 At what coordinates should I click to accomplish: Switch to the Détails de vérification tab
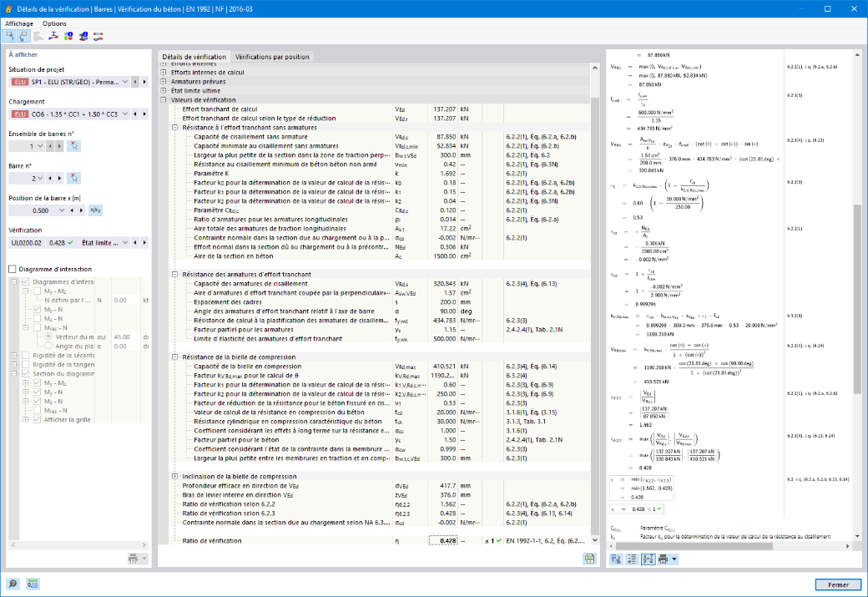pyautogui.click(x=194, y=57)
